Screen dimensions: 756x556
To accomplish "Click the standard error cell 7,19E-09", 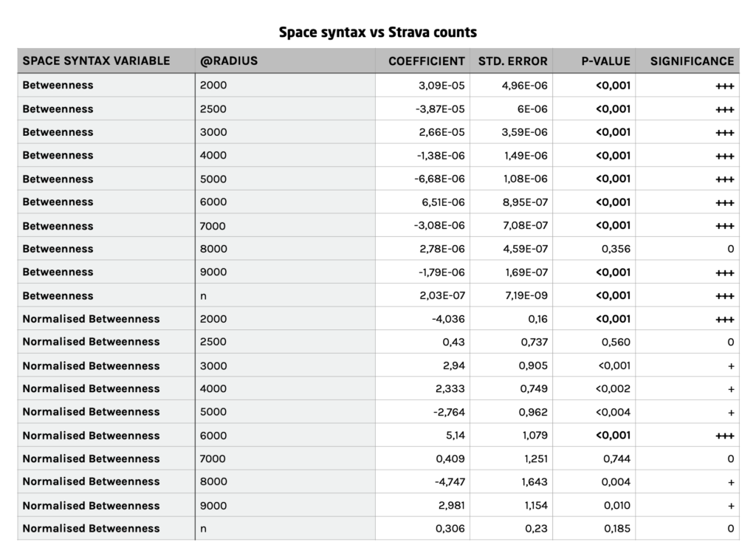I will (x=526, y=295).
